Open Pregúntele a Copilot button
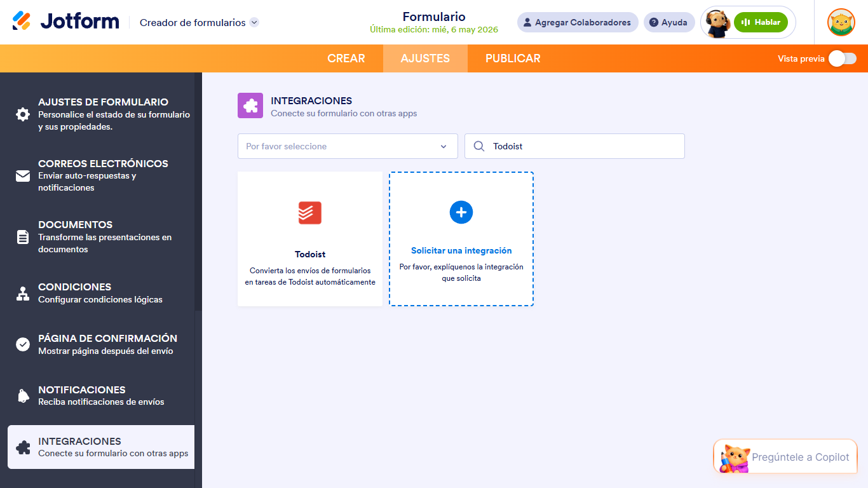This screenshot has height=488, width=868. pyautogui.click(x=785, y=457)
